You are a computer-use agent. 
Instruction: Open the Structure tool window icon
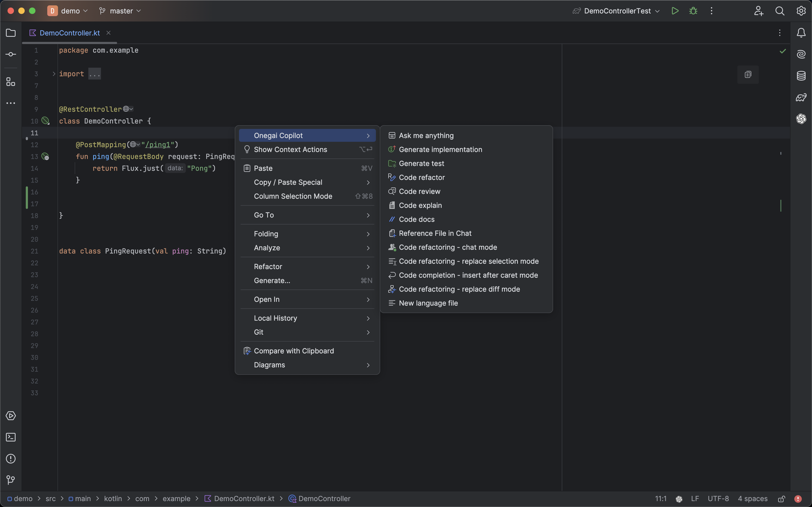[x=11, y=82]
